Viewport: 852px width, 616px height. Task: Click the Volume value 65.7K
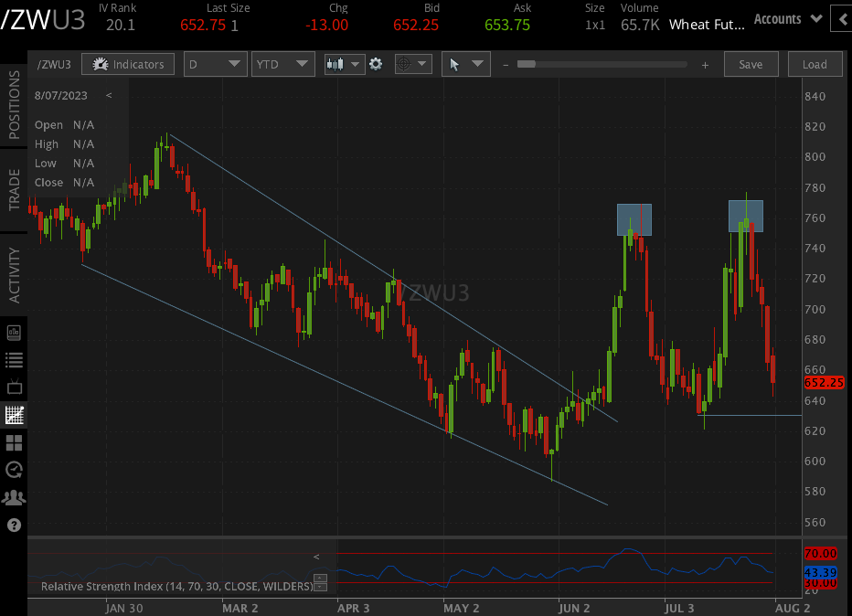tap(640, 25)
